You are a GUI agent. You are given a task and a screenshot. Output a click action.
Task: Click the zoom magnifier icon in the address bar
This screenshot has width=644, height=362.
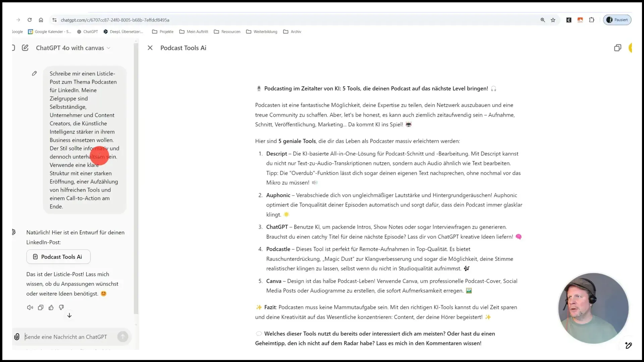point(543,20)
